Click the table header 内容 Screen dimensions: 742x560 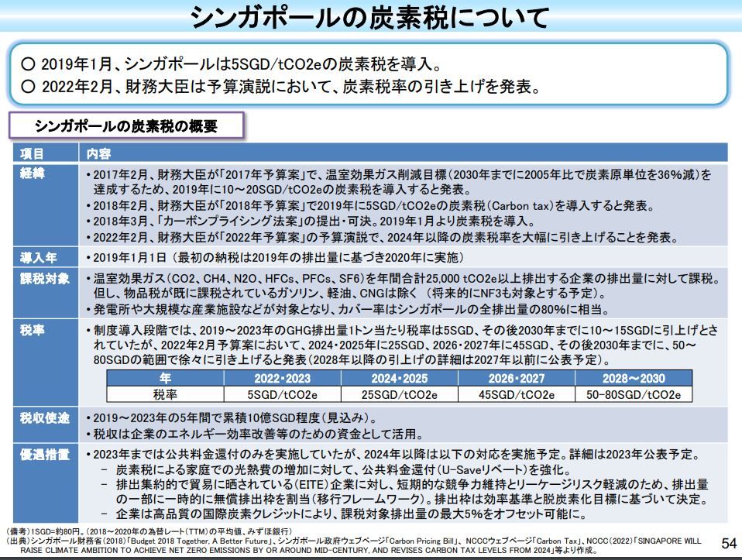[x=98, y=153]
